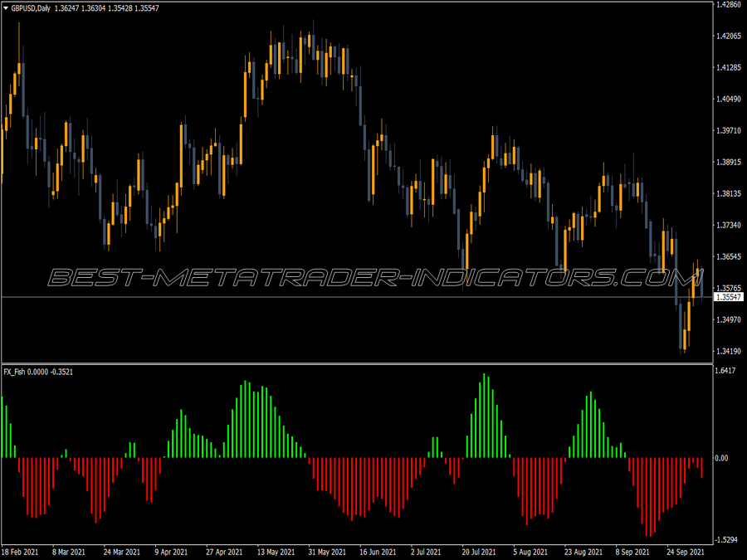The height and width of the screenshot is (560, 747).
Task: Select the FX_Fish indicator label
Action: coord(14,372)
